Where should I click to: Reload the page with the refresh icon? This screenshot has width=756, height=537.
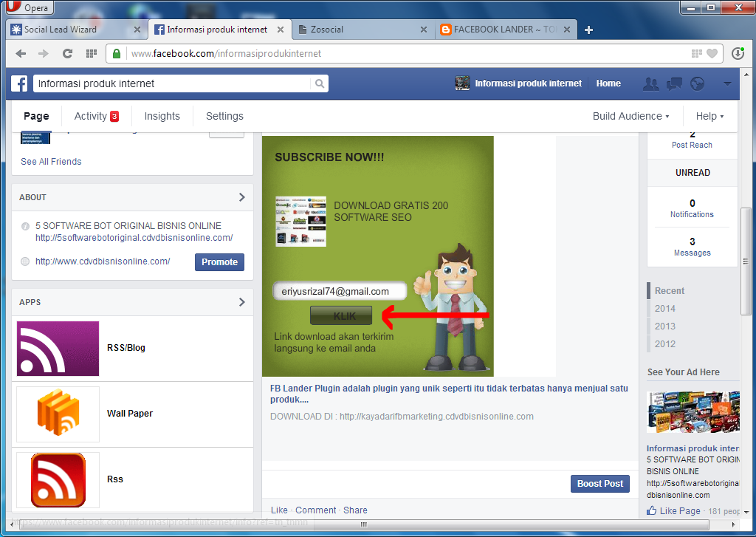click(67, 54)
